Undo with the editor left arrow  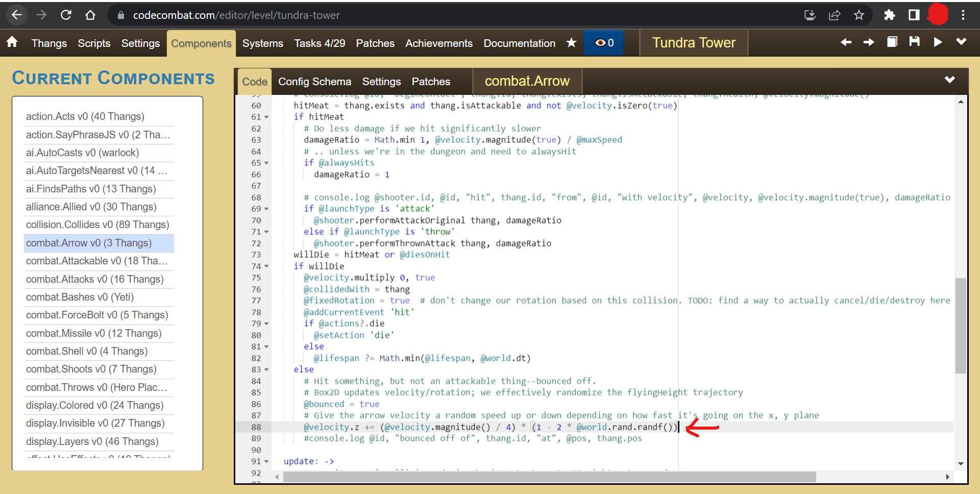(846, 42)
